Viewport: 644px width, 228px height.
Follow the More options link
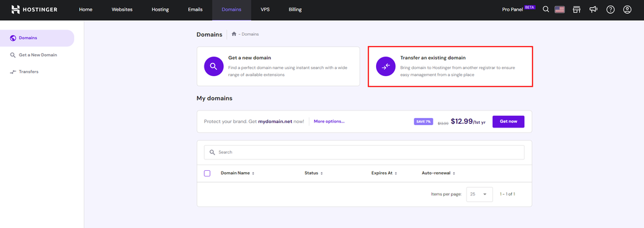click(329, 121)
